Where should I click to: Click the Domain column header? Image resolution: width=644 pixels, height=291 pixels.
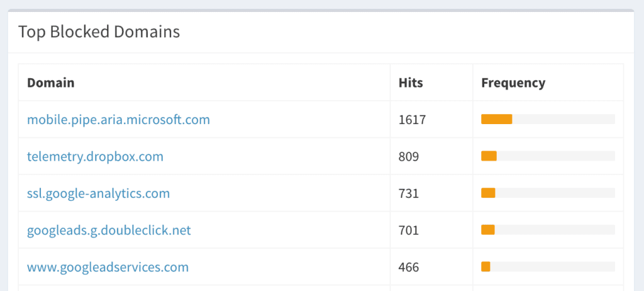click(51, 83)
